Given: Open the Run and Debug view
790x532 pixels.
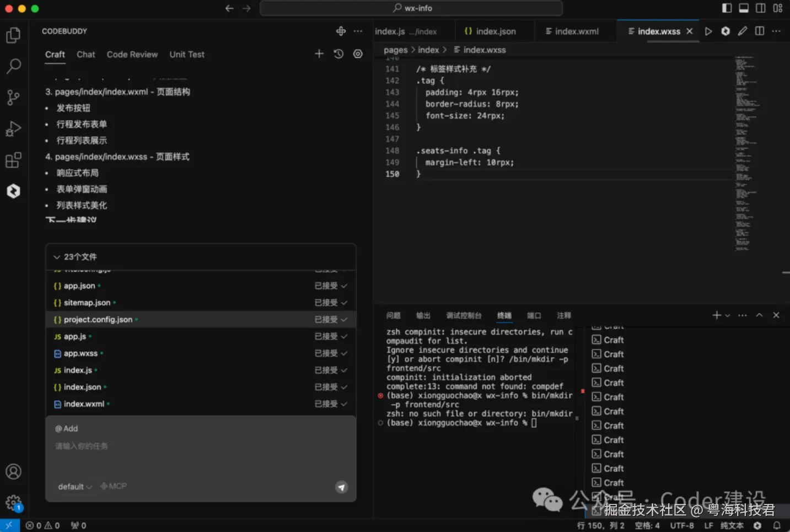Looking at the screenshot, I should (x=13, y=129).
